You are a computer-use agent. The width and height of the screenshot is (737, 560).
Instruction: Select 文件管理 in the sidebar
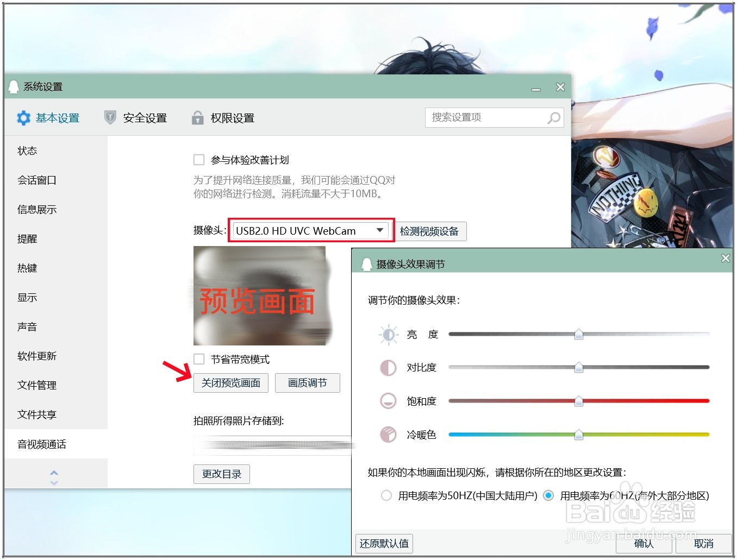point(56,385)
